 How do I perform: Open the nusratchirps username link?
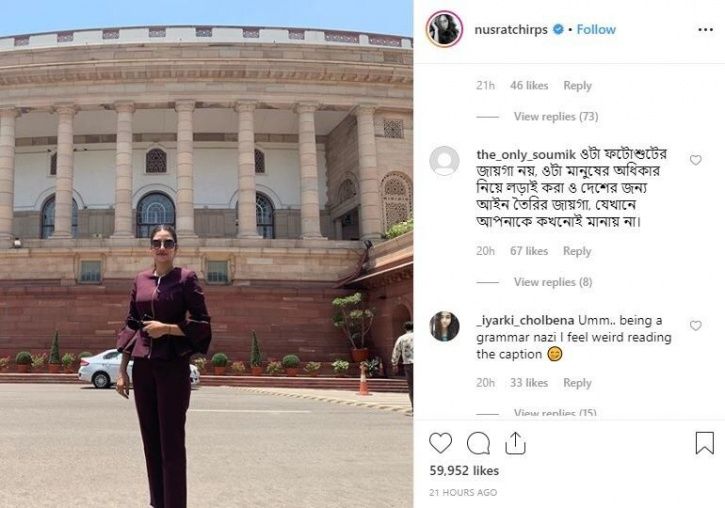tap(511, 30)
